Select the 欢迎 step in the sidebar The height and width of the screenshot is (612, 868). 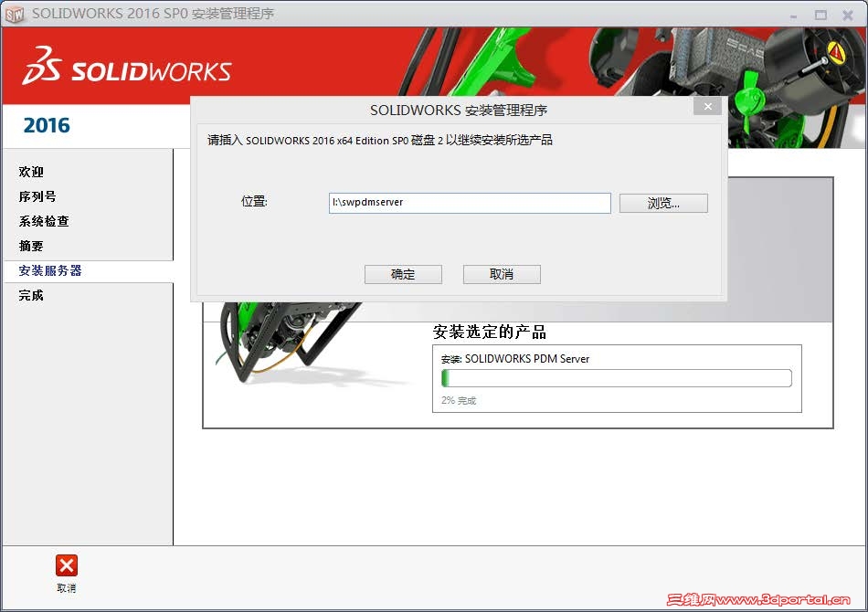pyautogui.click(x=31, y=172)
